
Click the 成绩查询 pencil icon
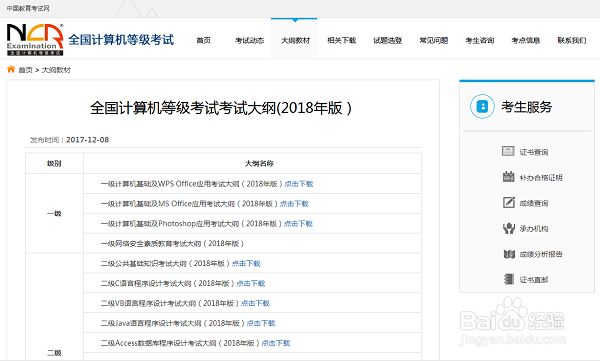click(509, 202)
